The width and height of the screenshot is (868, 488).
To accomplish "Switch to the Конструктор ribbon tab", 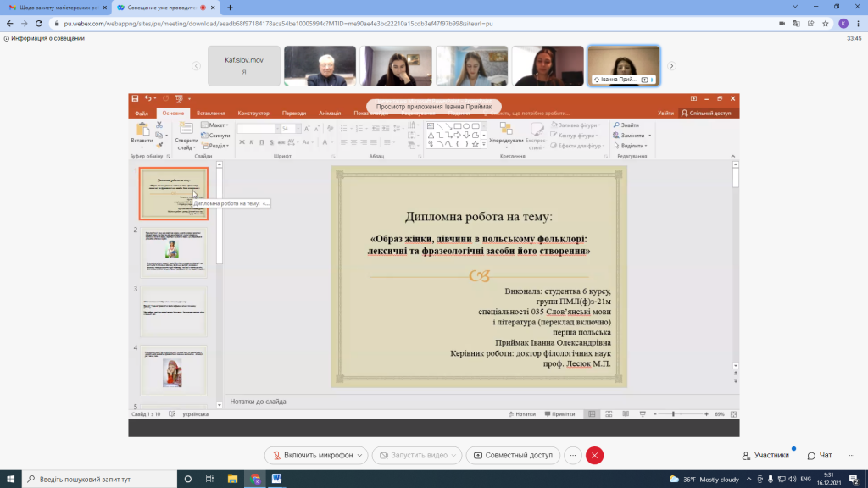I will (253, 113).
